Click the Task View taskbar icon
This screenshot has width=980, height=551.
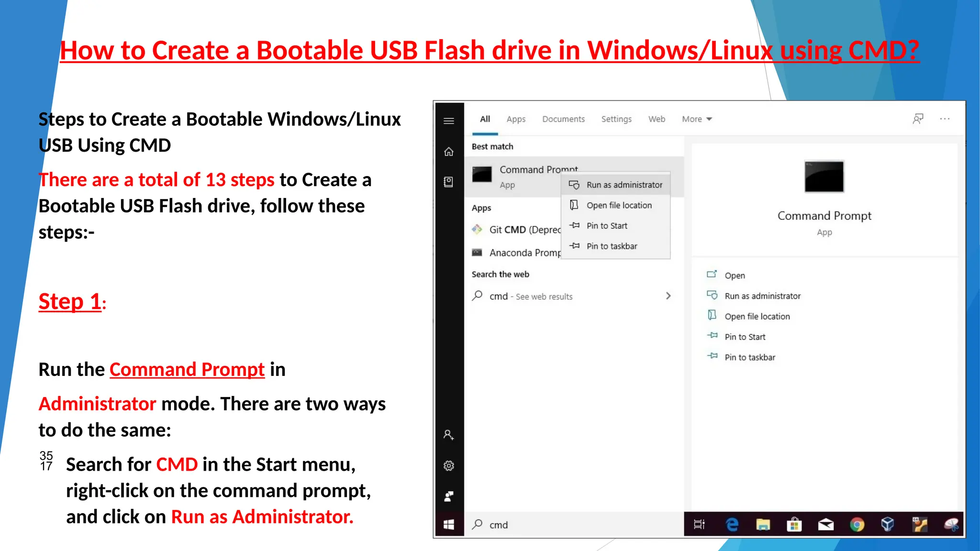tap(699, 525)
